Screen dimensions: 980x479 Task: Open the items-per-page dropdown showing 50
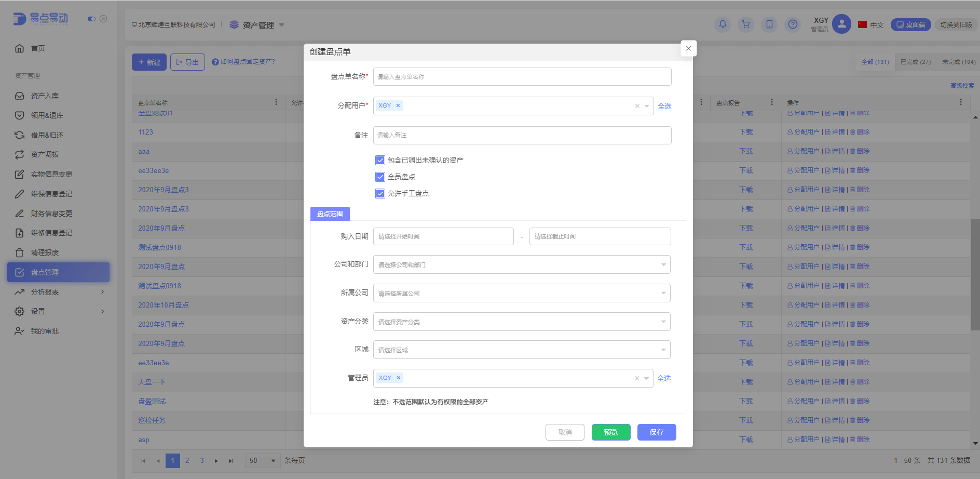click(x=262, y=460)
